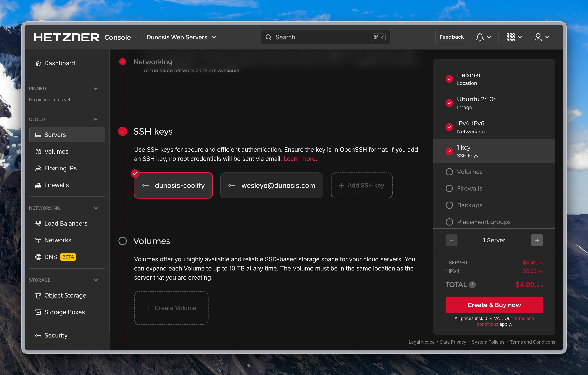Open Load Balancers under Networking
This screenshot has width=588, height=375.
coord(66,223)
